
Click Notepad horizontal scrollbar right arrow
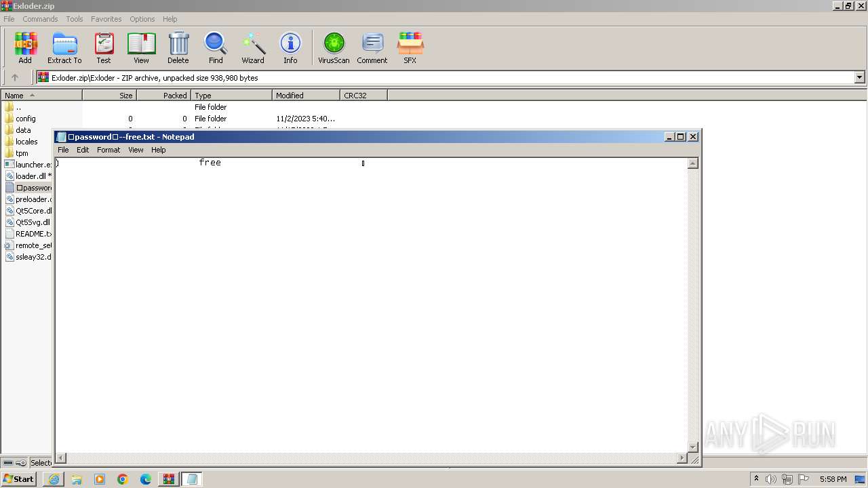[682, 458]
